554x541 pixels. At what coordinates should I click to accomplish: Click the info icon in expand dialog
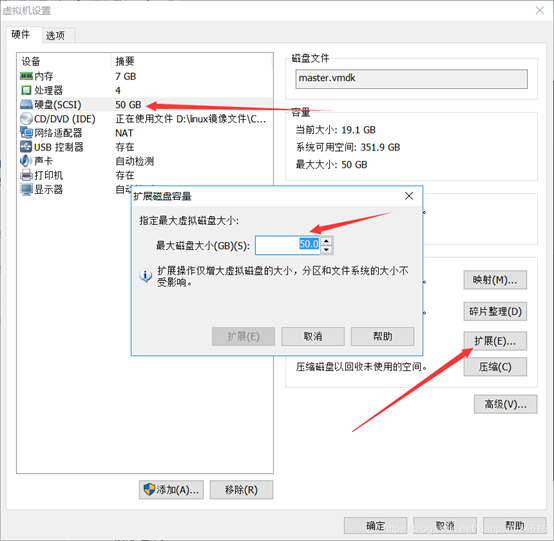click(x=145, y=276)
